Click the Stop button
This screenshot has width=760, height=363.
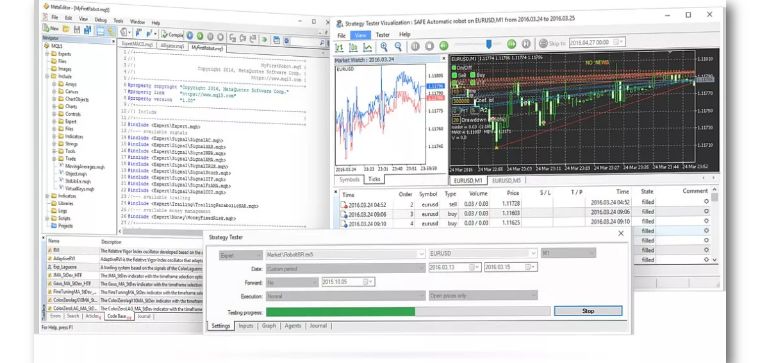588,311
